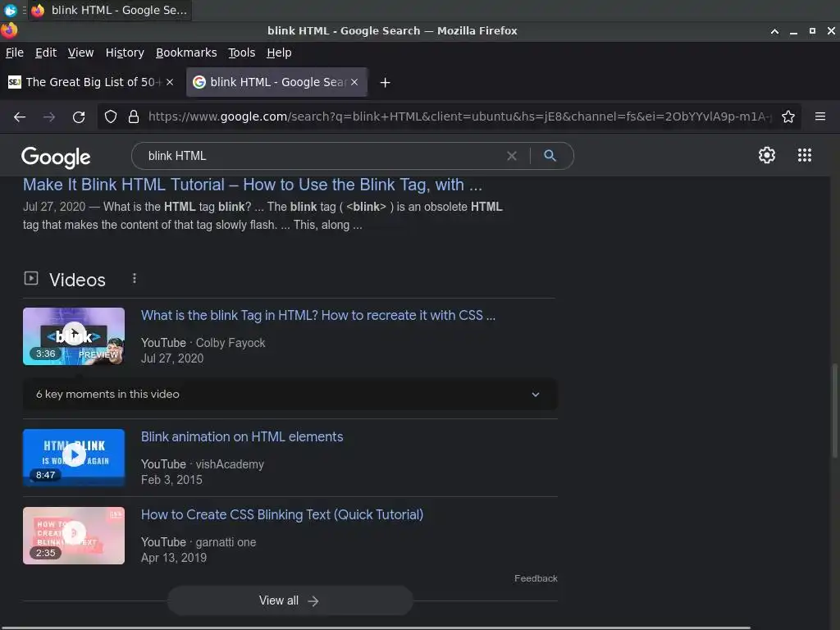Click blink HTML taskbar window entry

click(111, 10)
